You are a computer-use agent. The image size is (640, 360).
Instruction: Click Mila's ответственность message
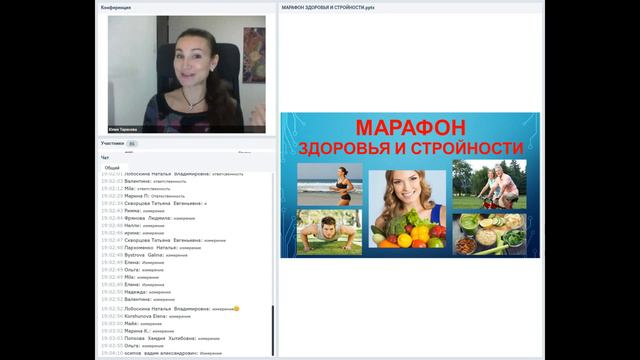(136, 189)
